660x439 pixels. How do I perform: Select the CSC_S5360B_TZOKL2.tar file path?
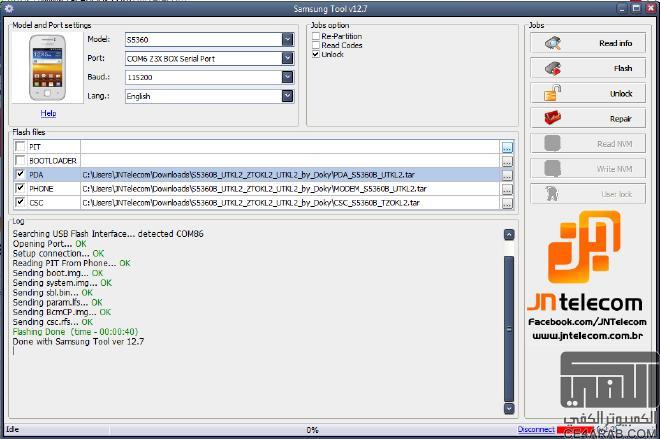tap(251, 202)
